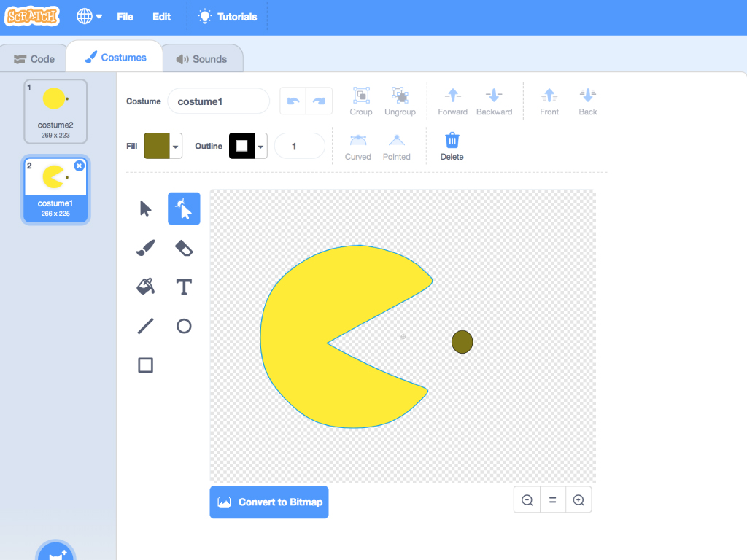This screenshot has width=747, height=560.
Task: Send shape to Back
Action: point(588,101)
